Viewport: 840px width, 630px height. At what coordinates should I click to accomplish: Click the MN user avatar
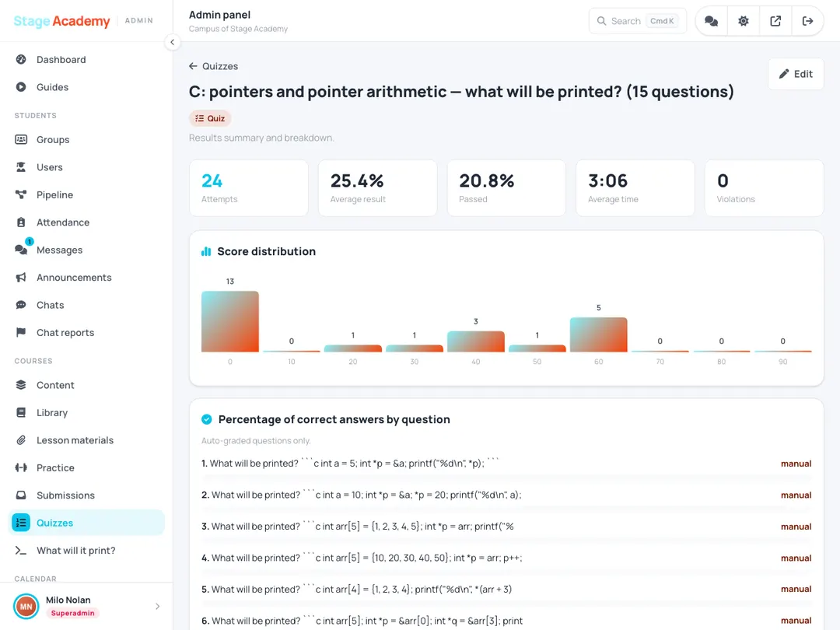tap(26, 607)
